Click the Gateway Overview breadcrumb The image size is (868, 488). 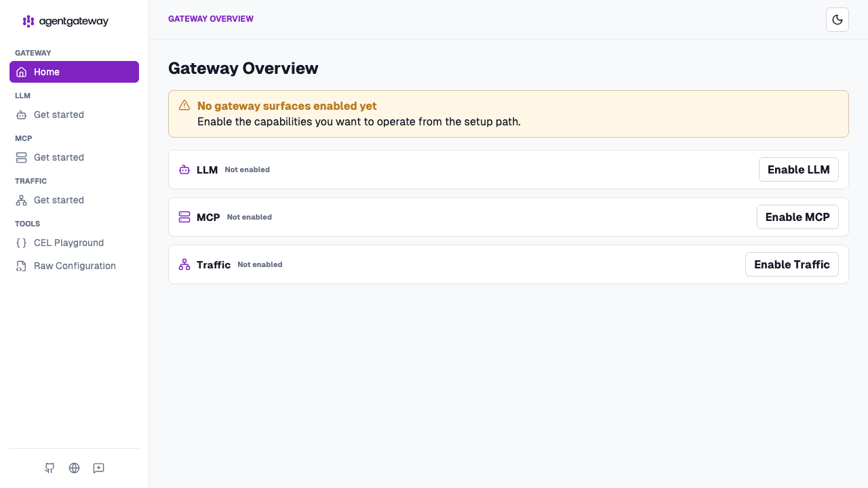coord(211,19)
